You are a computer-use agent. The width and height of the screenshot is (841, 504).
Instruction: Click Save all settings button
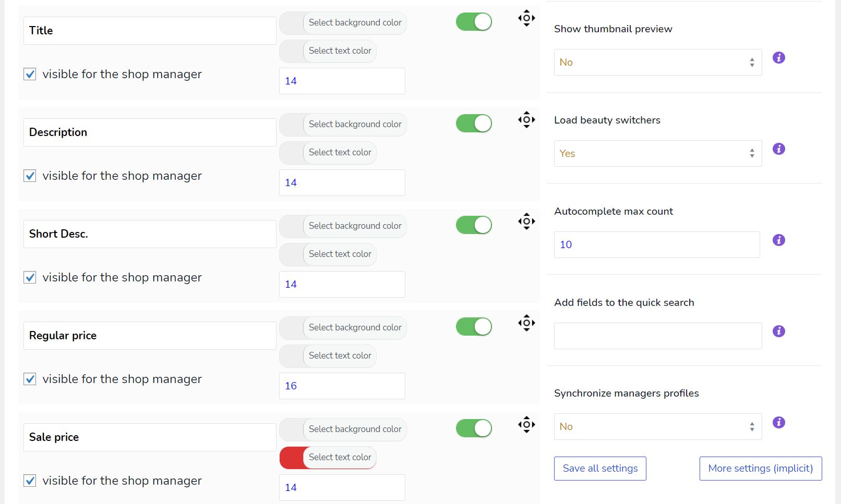(x=600, y=469)
